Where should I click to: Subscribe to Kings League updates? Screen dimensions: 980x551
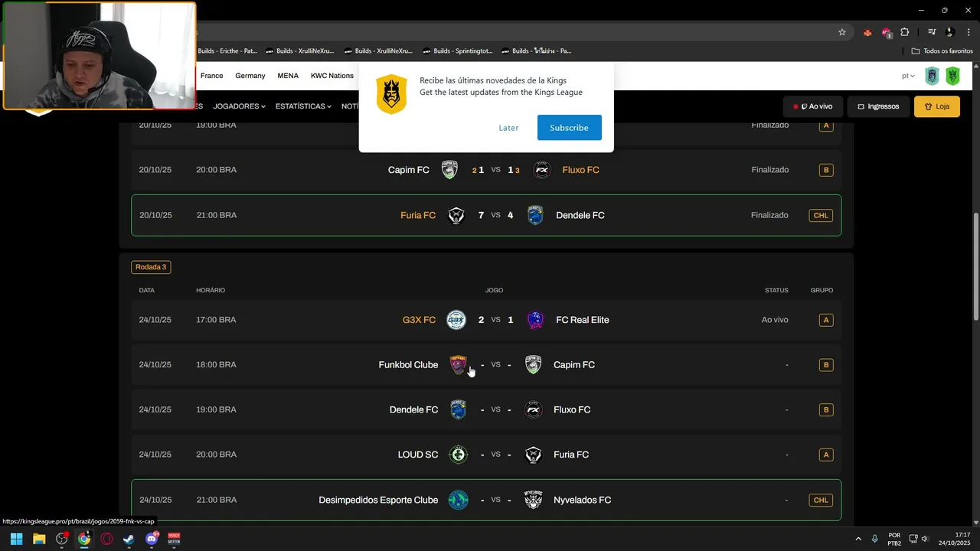click(x=569, y=128)
